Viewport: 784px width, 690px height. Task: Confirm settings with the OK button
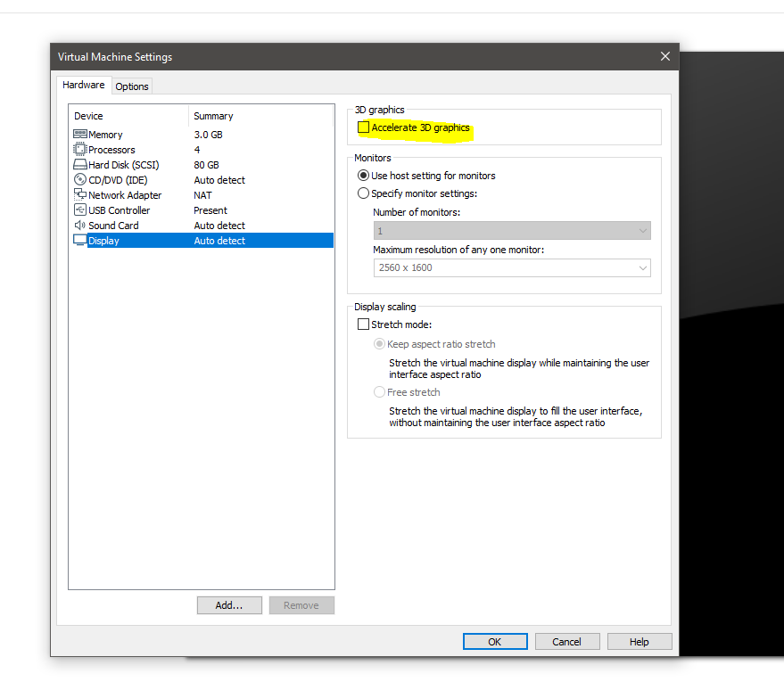coord(495,642)
